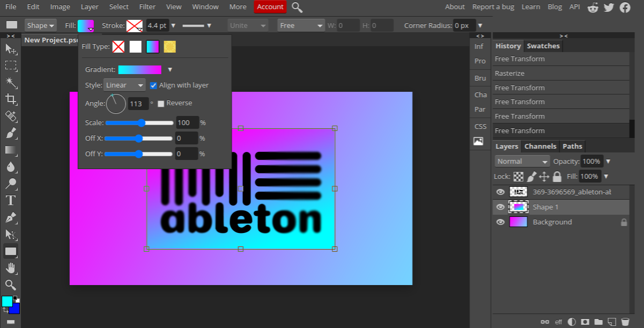Open the stroke line style dropdown
Viewport: 644px width, 328px height.
[197, 25]
